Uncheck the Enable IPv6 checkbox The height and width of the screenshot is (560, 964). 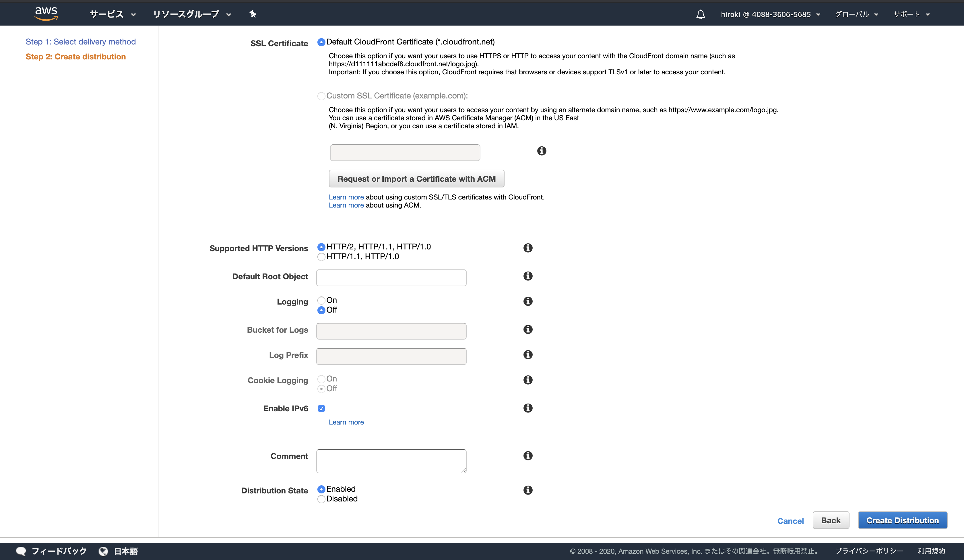pyautogui.click(x=321, y=408)
